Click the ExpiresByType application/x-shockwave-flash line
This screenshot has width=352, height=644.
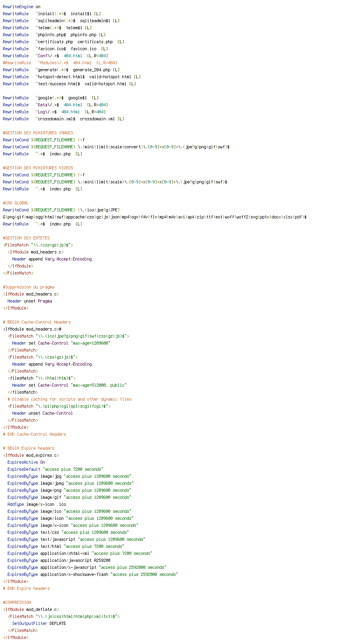[93, 574]
